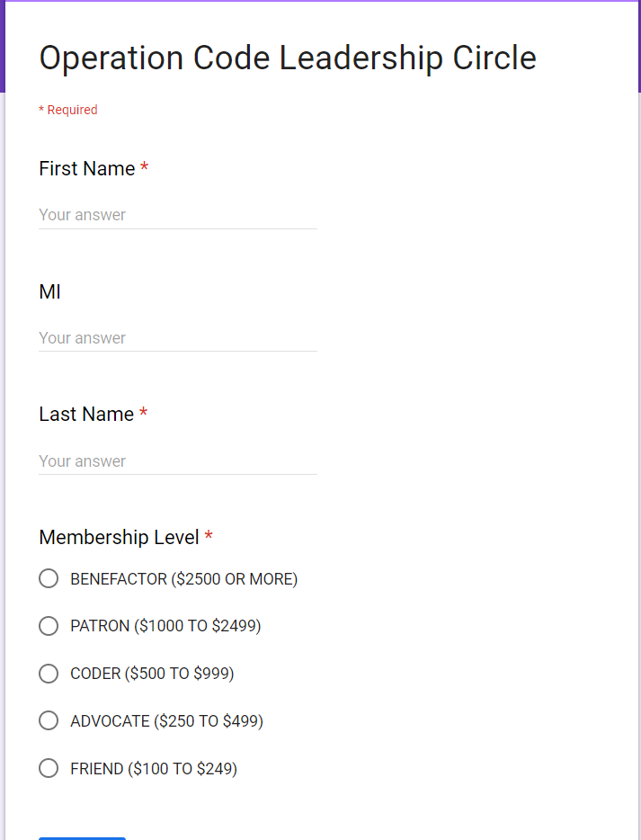Click the asterisk beside First Name

144,168
